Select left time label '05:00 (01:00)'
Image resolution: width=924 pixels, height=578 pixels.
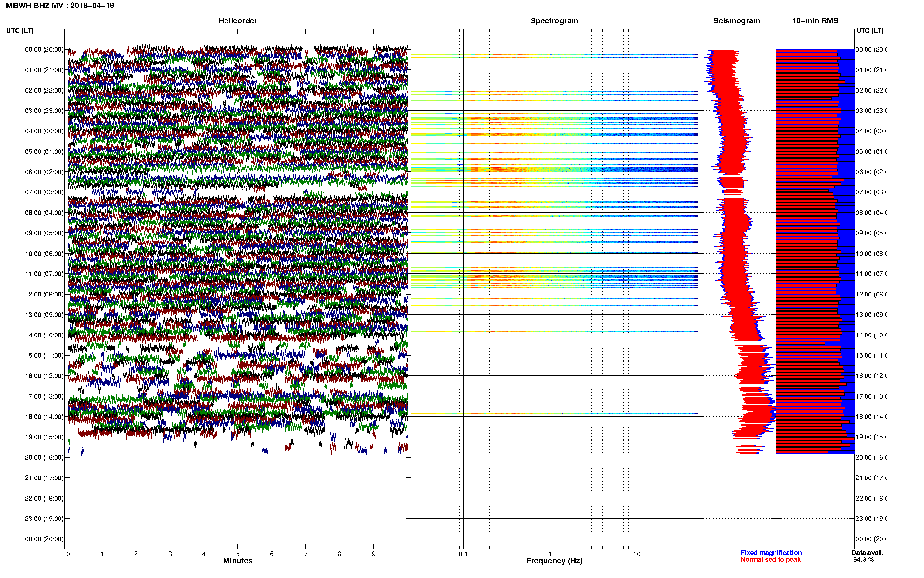pyautogui.click(x=44, y=152)
